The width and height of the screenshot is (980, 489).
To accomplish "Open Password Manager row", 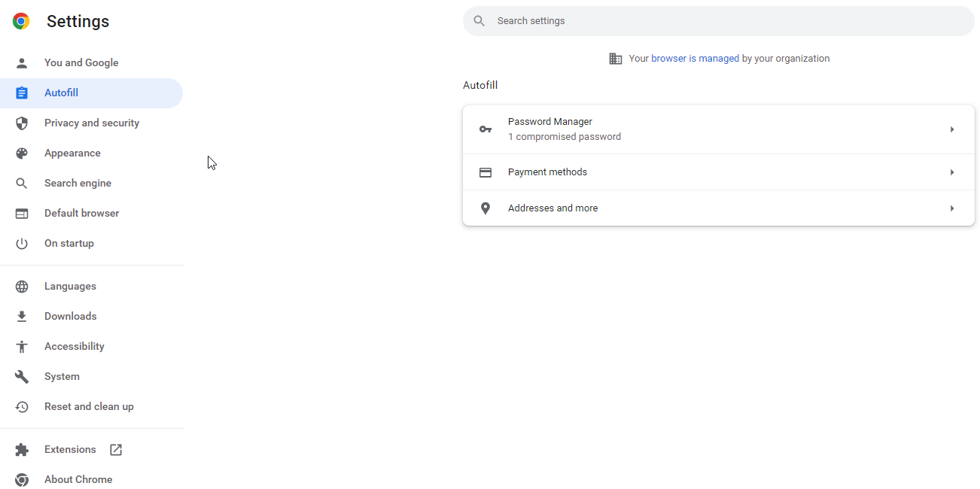I will pos(719,129).
